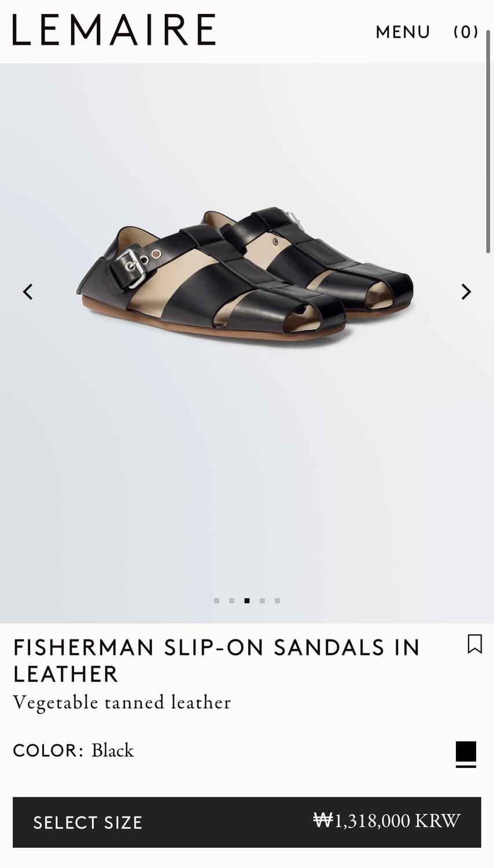Image resolution: width=494 pixels, height=868 pixels.
Task: Bookmark the fisherman sandals to wishlist
Action: 474,644
